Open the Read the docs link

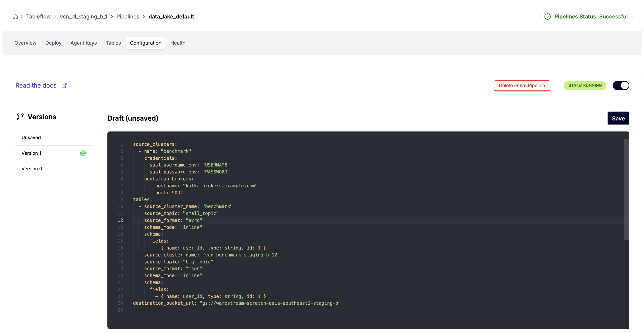(x=36, y=86)
